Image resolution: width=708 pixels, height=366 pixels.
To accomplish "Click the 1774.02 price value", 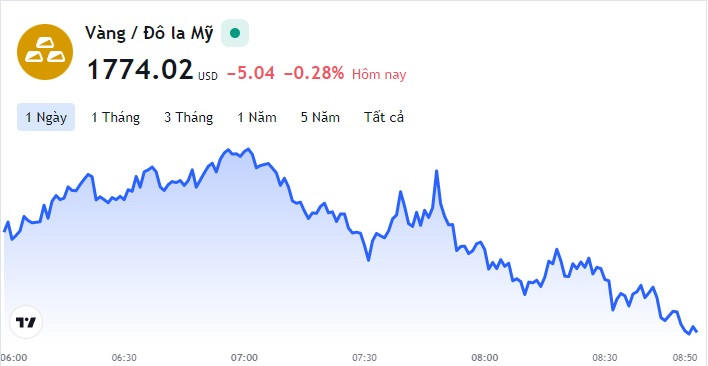I will coord(140,70).
